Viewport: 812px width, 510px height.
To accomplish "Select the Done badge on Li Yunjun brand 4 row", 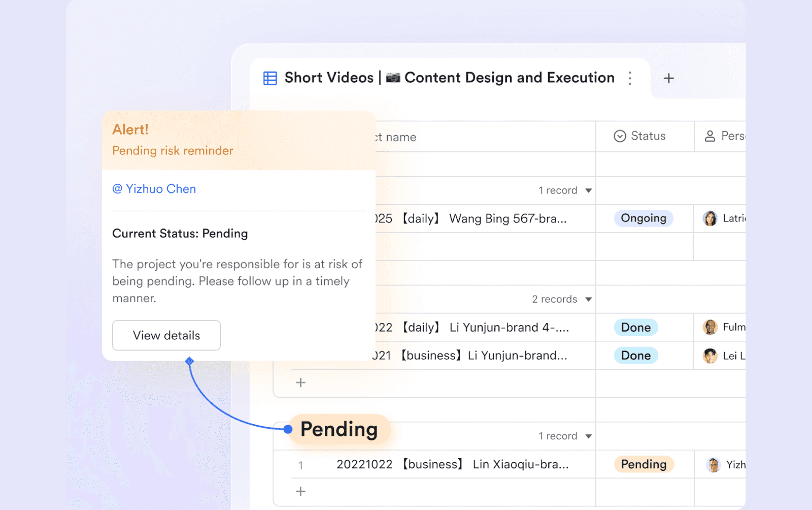I will point(635,327).
